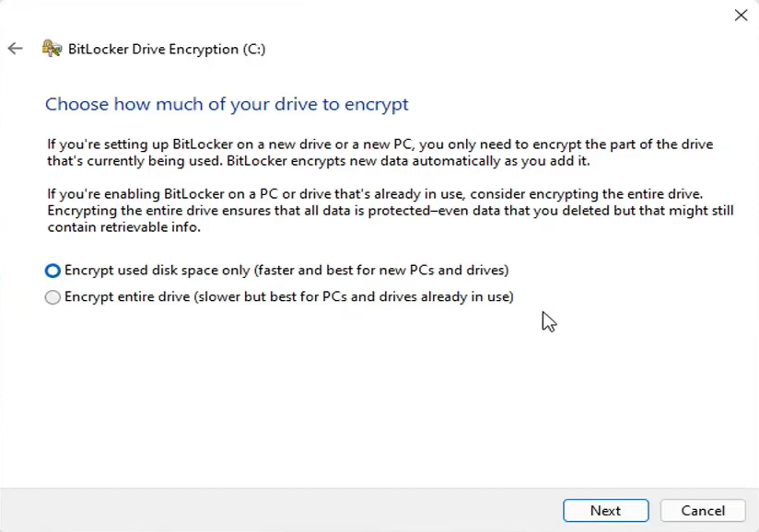Viewport: 759px width, 532px height.
Task: Click the 'faster and best for new PCs' label
Action: 382,271
